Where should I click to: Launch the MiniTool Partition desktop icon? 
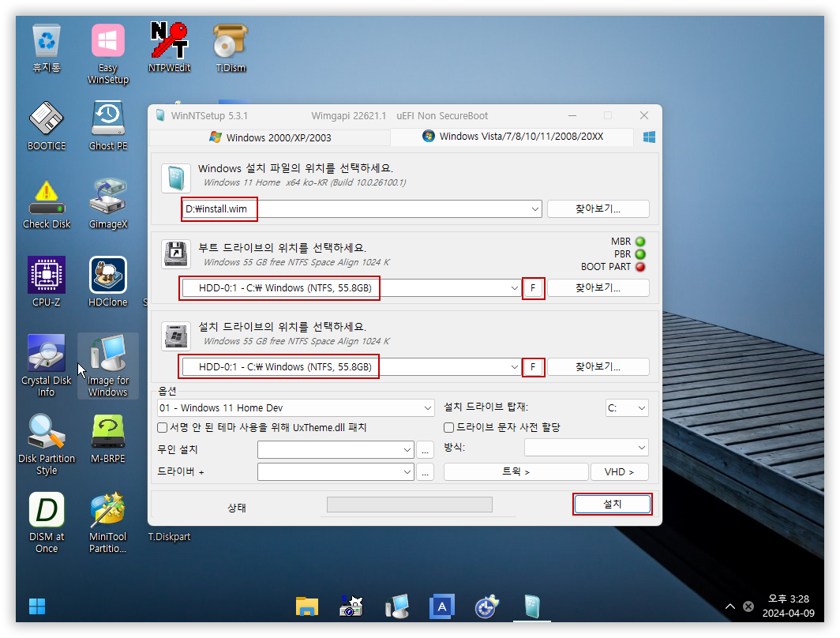pyautogui.click(x=107, y=522)
